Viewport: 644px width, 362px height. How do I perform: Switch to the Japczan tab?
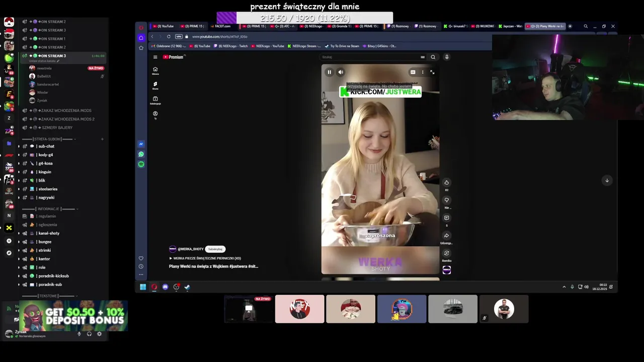[x=511, y=26]
